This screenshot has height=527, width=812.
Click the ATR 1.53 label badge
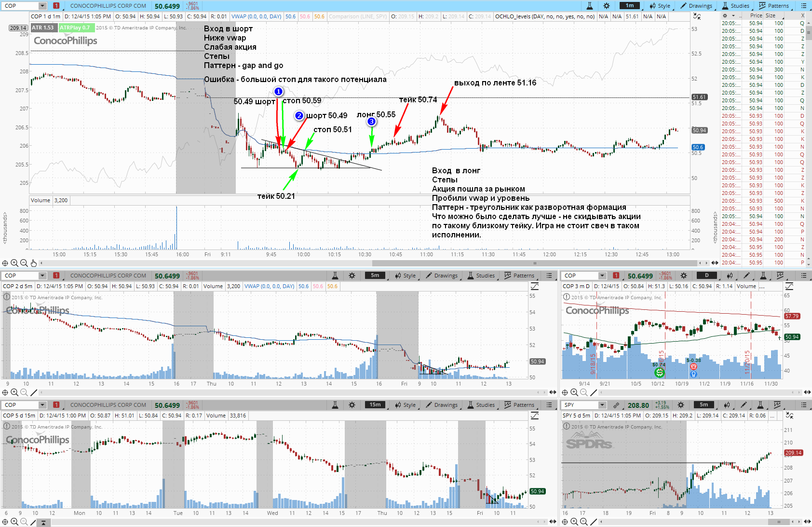coord(43,28)
